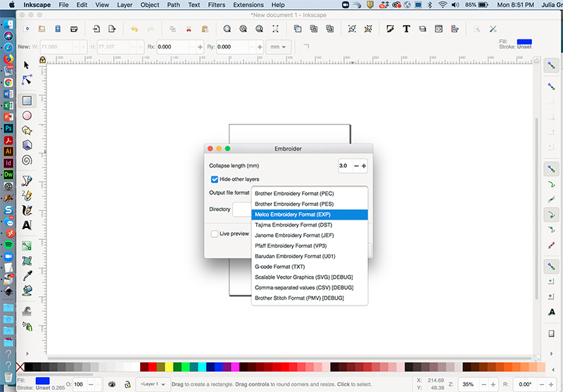Decrease Collapse length with minus button

pos(356,166)
